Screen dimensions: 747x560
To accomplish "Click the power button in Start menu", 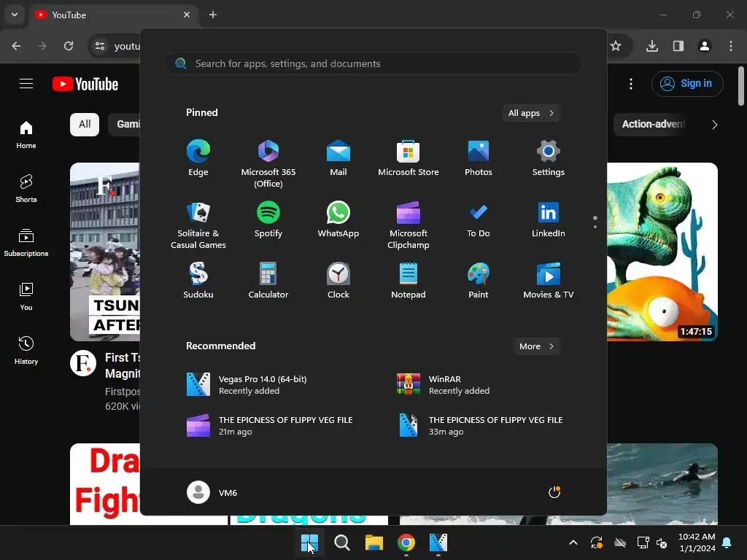I will (554, 492).
